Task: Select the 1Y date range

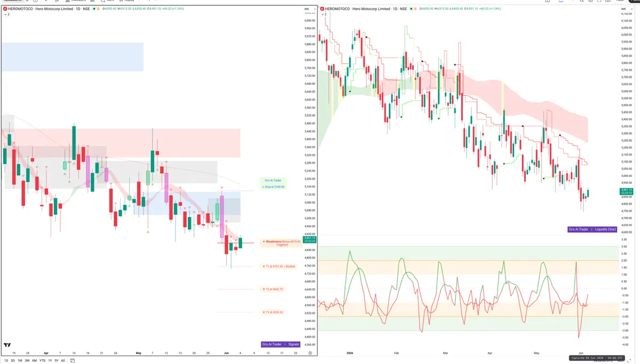Action: point(50,360)
